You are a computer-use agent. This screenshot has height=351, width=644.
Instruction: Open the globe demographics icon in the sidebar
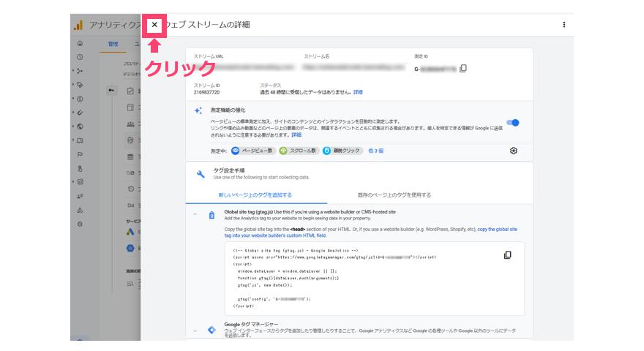[x=80, y=127]
